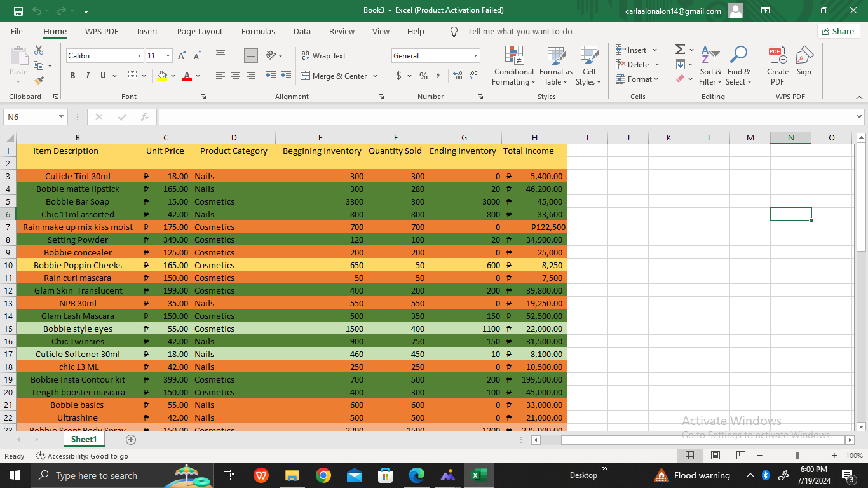Center text horizontally in the cell
The image size is (868, 488).
pyautogui.click(x=236, y=76)
